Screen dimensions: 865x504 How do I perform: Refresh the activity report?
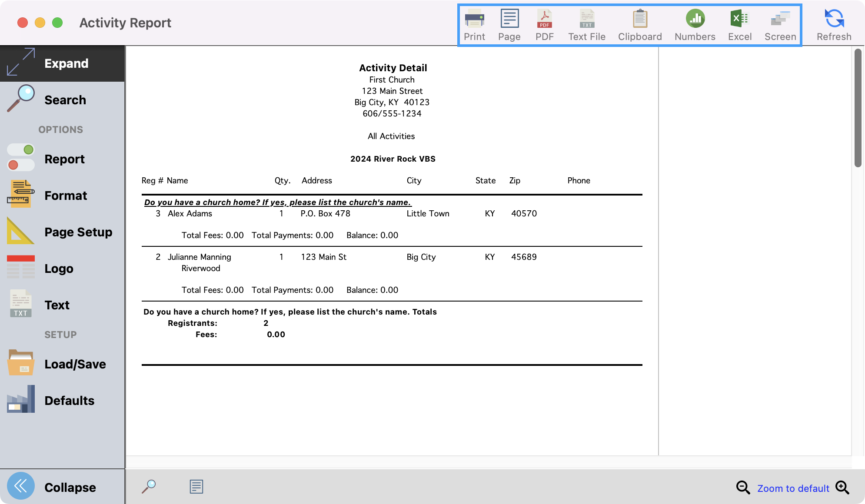click(x=834, y=25)
